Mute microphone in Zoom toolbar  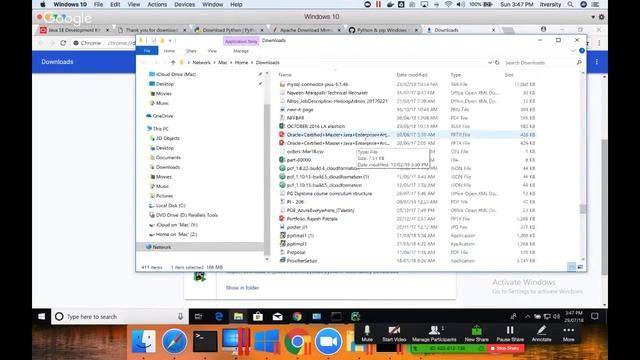(x=367, y=333)
